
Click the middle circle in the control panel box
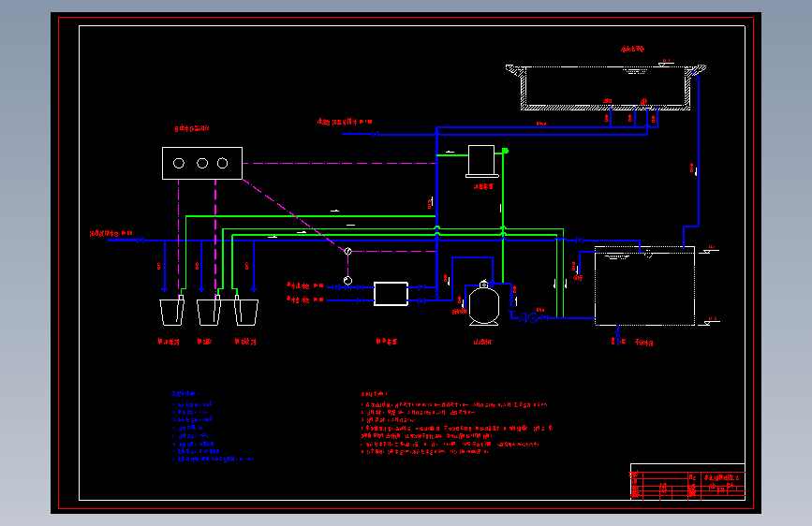[x=202, y=164]
